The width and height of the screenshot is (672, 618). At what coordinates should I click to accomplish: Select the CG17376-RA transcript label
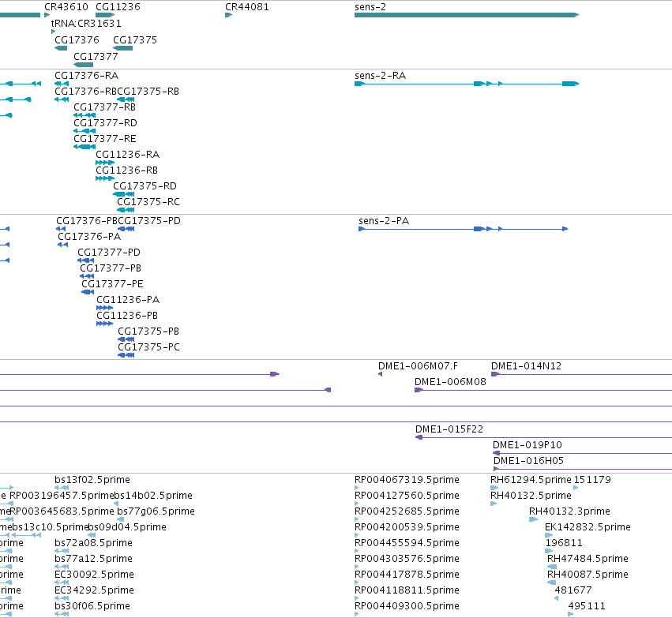pos(87,76)
